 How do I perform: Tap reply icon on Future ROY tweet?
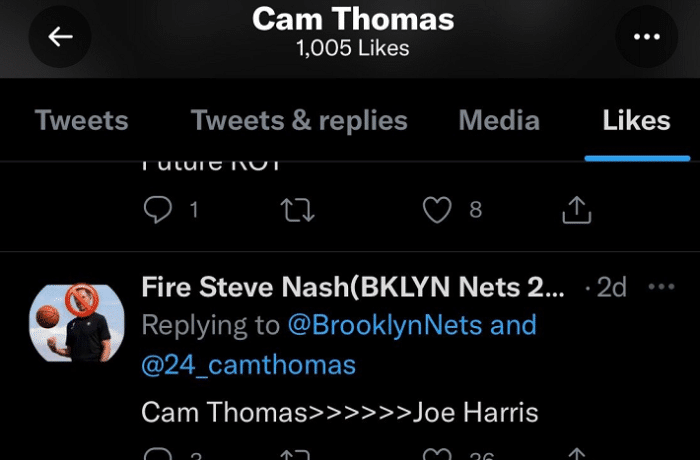(159, 210)
